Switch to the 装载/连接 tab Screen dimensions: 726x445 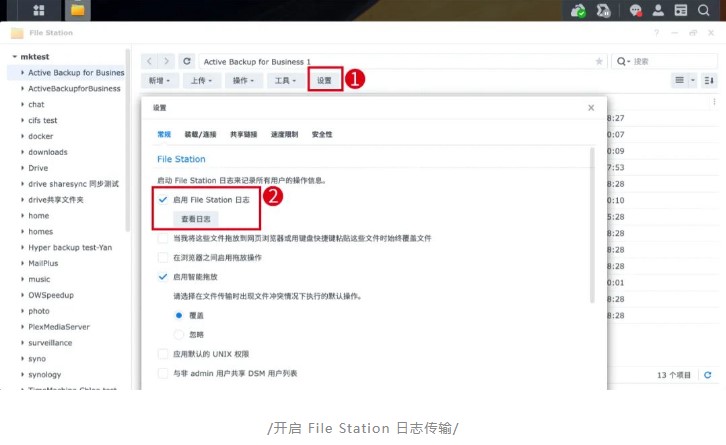(x=200, y=134)
